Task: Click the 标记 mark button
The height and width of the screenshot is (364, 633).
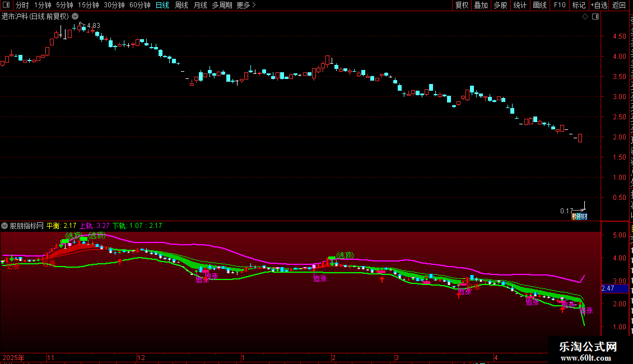Action: [x=579, y=5]
